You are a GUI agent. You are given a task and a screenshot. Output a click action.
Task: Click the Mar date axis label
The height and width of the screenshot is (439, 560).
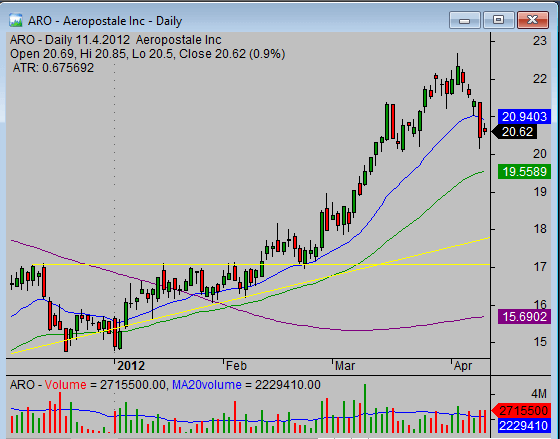point(345,366)
